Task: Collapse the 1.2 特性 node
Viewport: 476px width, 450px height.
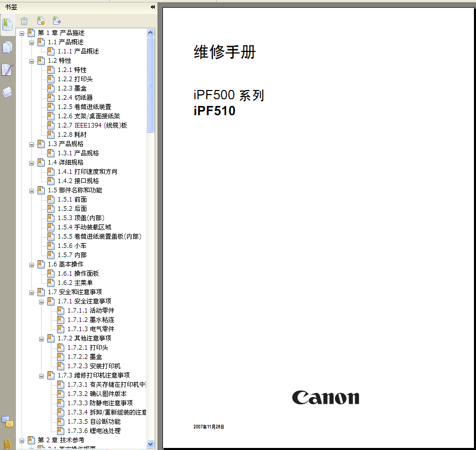Action: coord(31,61)
